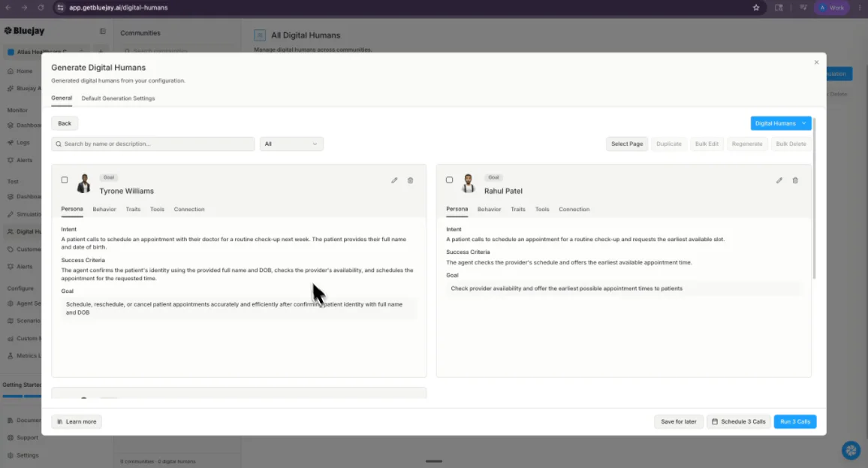Switch to the General tab
The image size is (868, 468).
(62, 98)
